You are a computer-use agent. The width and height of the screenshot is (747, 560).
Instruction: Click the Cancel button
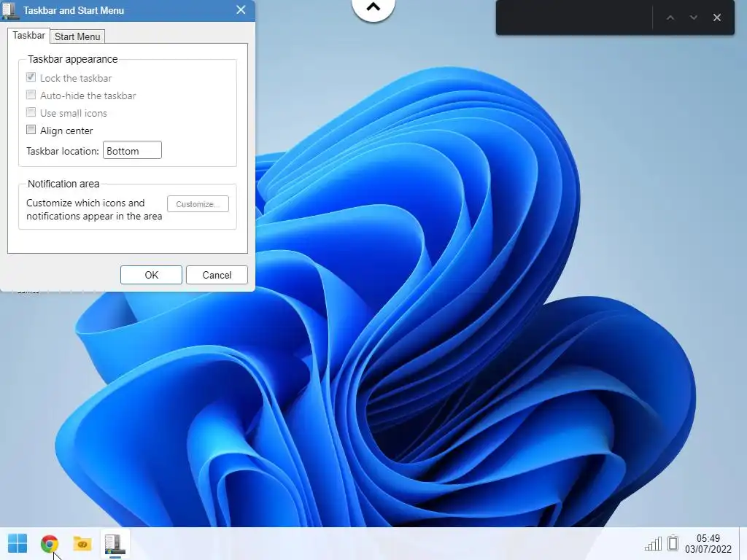(x=217, y=275)
